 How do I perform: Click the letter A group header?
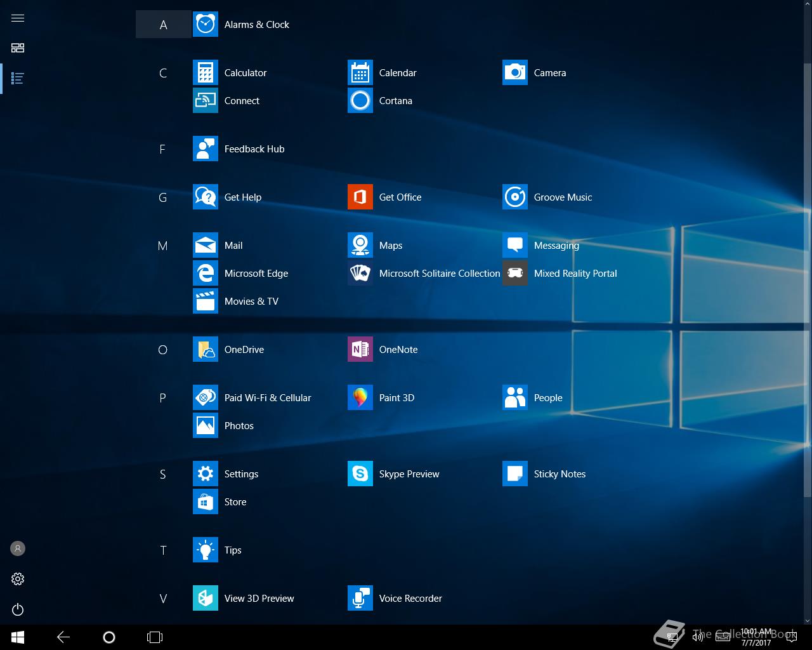click(163, 25)
